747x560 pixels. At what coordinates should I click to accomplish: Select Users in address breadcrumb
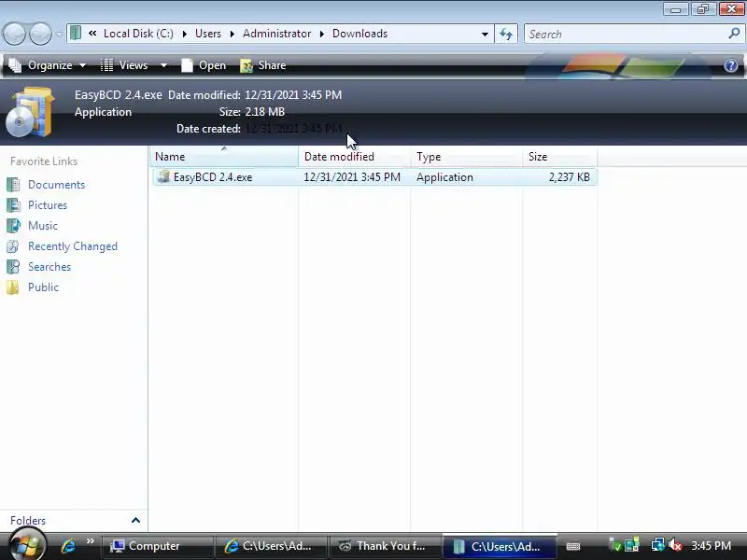click(x=208, y=34)
